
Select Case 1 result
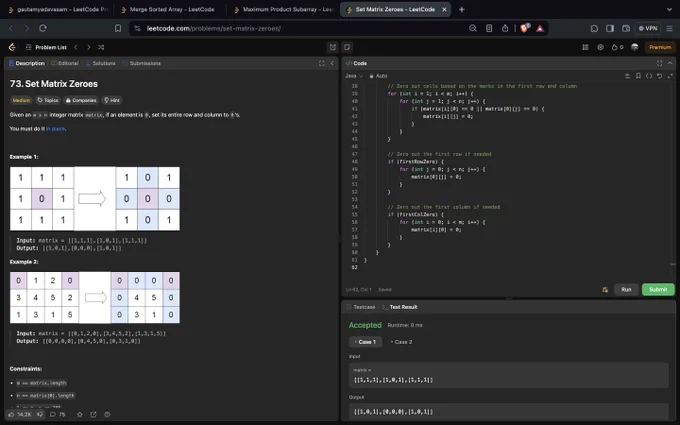click(x=365, y=342)
